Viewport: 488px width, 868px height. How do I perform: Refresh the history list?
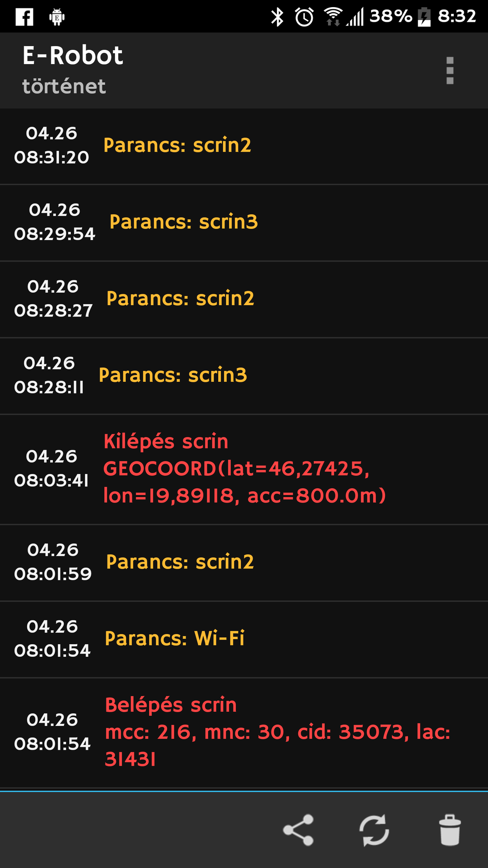374,830
